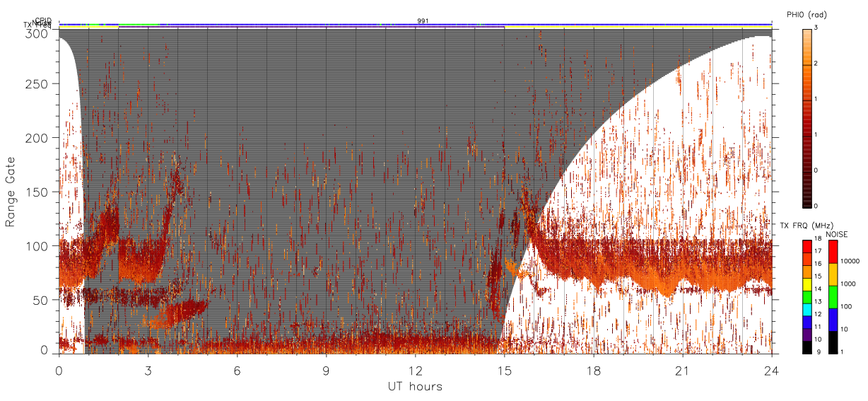Click the '991' CPID value above the plot
868x401 pixels.
(x=423, y=21)
